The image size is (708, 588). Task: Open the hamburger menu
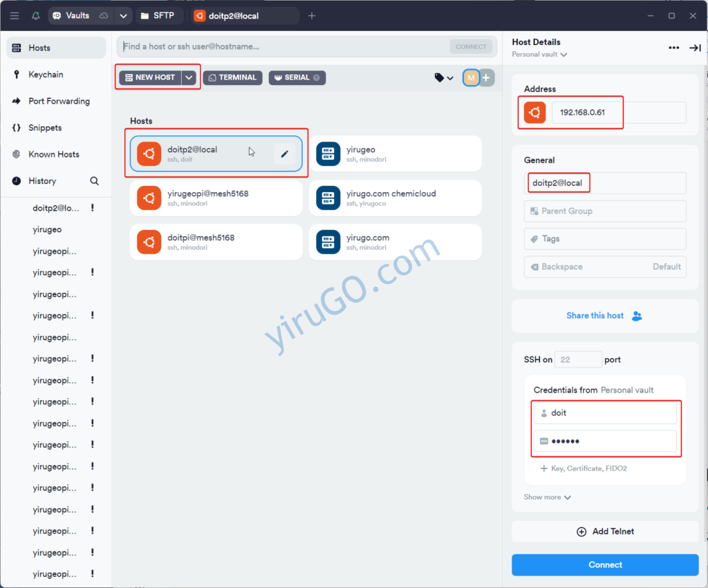(x=15, y=16)
